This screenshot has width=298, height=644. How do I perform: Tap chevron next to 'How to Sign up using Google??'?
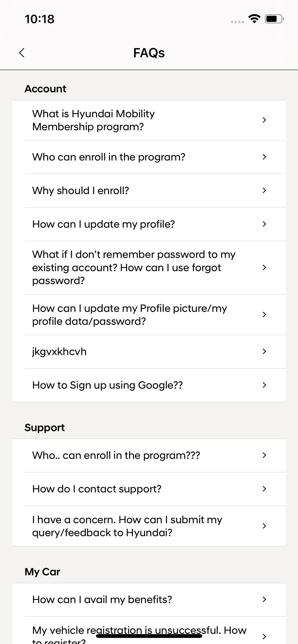(264, 385)
